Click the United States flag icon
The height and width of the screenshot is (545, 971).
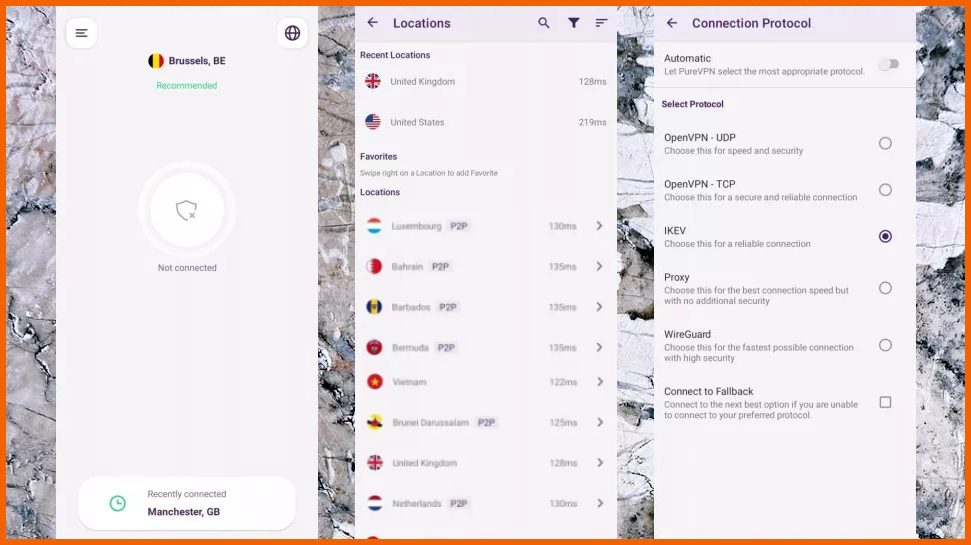pyautogui.click(x=373, y=122)
